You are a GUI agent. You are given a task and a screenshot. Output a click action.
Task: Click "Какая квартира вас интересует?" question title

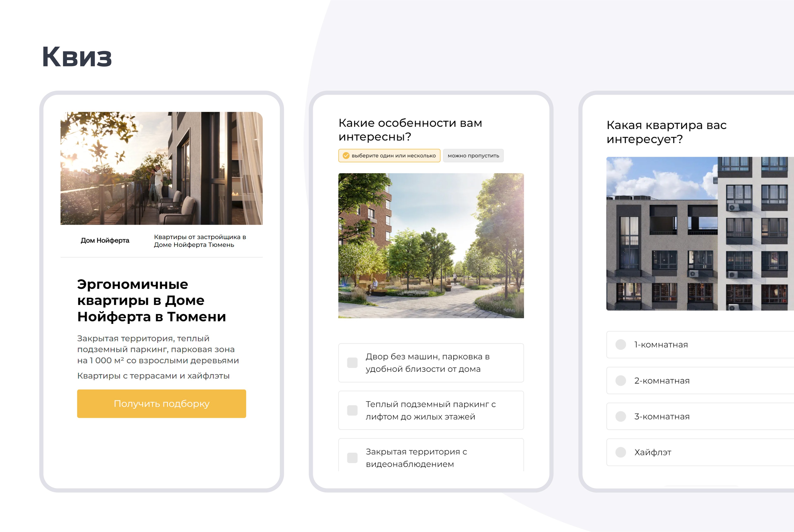pyautogui.click(x=666, y=132)
